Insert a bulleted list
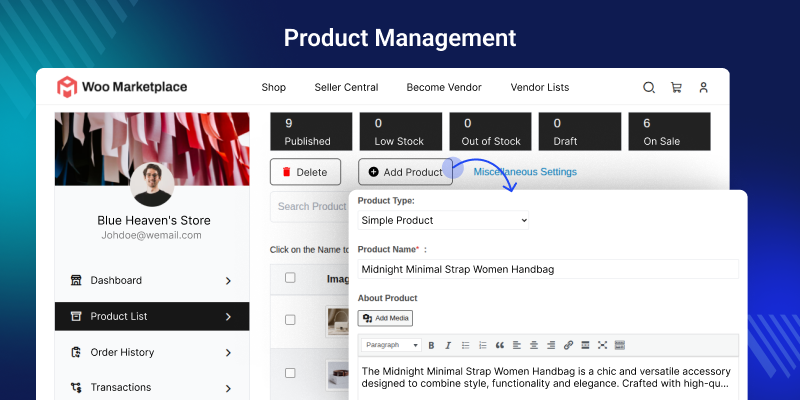 [465, 345]
